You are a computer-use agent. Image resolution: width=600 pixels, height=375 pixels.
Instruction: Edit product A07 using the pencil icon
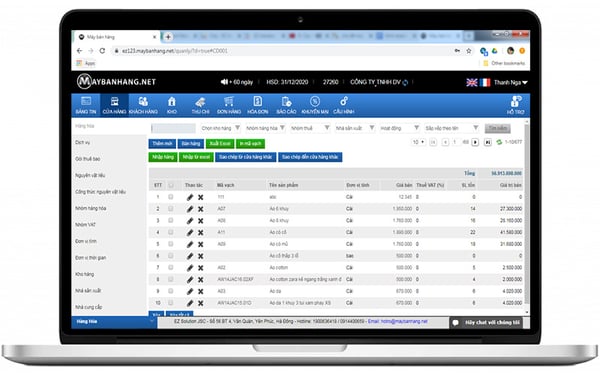tap(190, 209)
